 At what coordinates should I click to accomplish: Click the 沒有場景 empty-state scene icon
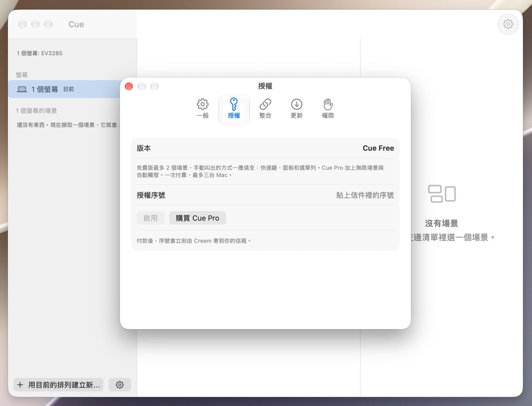(442, 194)
